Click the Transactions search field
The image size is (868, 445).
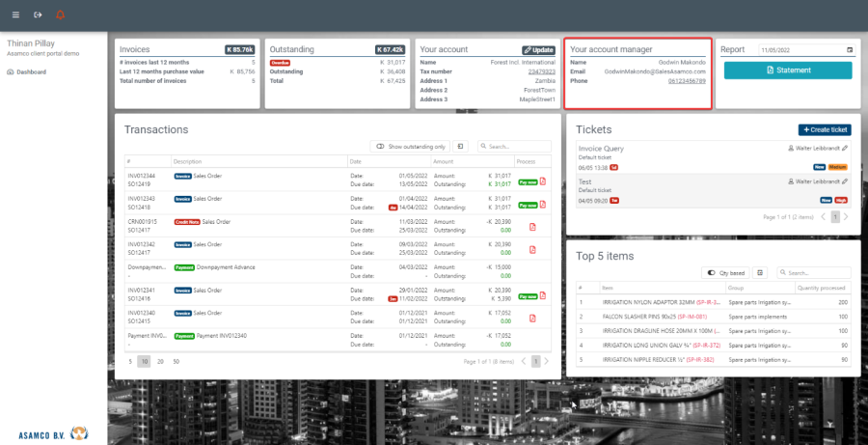click(x=515, y=146)
